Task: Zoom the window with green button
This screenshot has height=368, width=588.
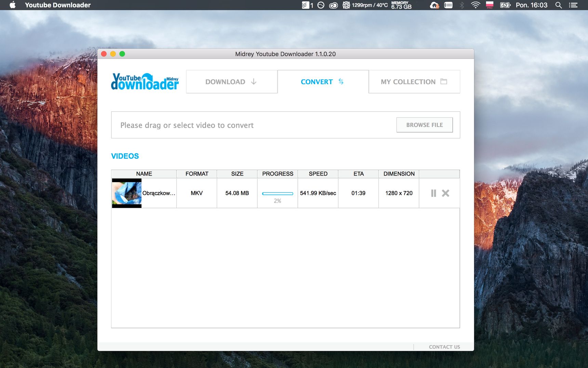Action: [x=122, y=54]
